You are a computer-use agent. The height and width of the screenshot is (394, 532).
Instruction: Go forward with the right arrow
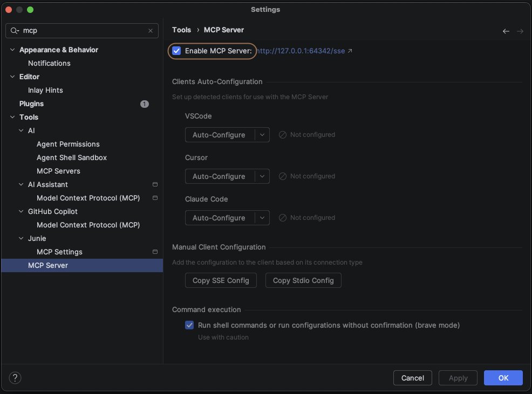pyautogui.click(x=520, y=31)
